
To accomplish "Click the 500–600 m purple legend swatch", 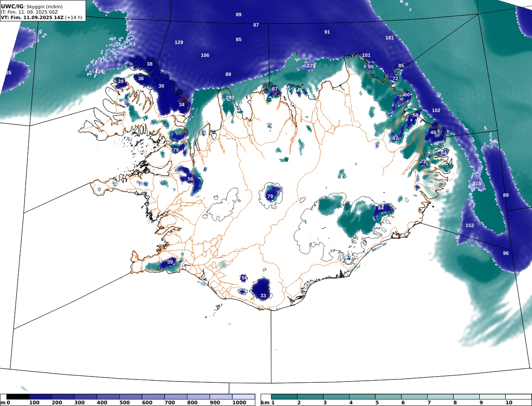I will 131,397.
